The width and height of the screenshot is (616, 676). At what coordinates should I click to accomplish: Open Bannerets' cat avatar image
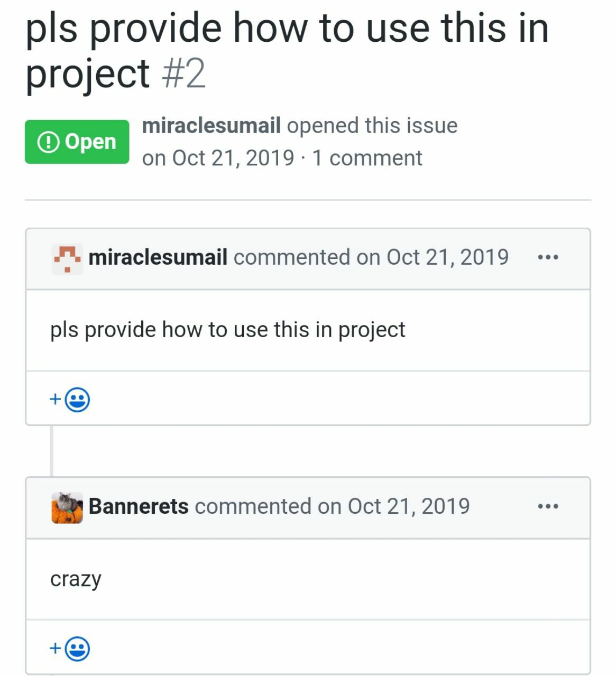pyautogui.click(x=67, y=508)
